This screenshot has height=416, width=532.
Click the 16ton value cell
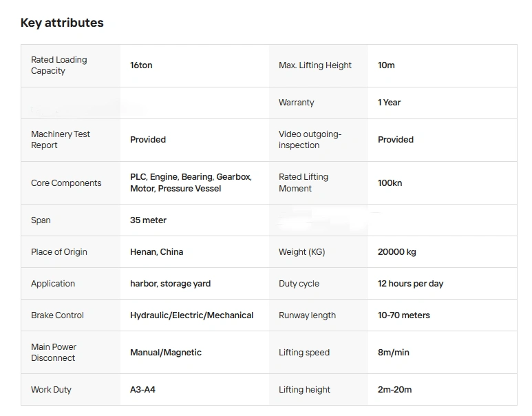tap(141, 65)
